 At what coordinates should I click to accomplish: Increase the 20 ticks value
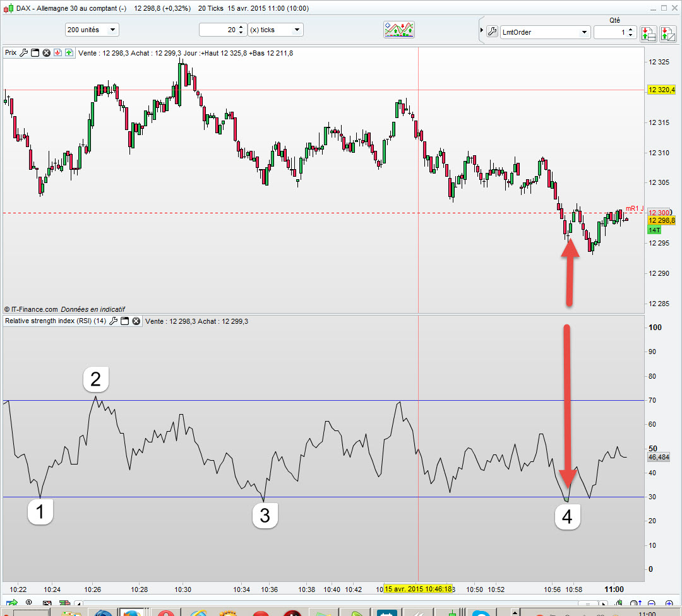(241, 27)
